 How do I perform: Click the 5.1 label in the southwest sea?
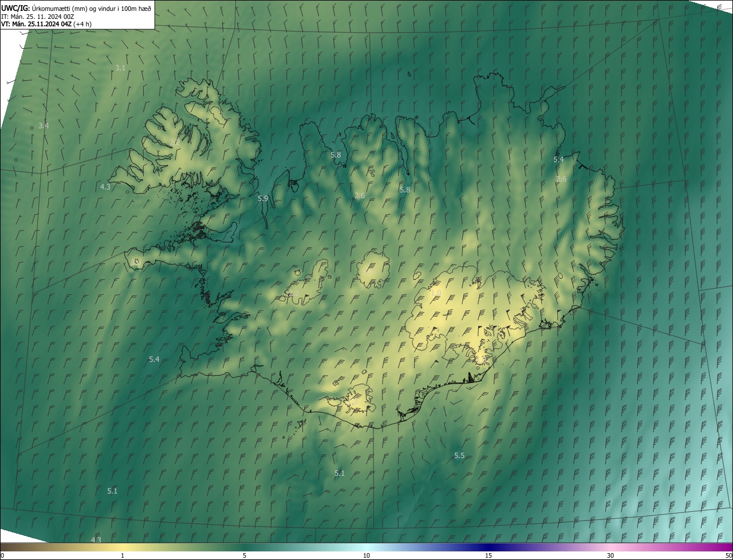pyautogui.click(x=112, y=491)
